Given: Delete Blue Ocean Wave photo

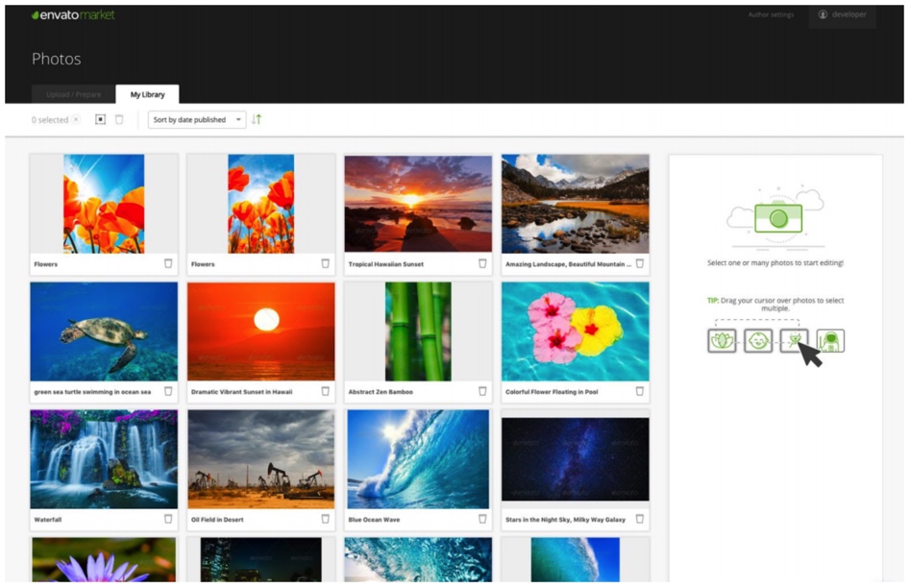Looking at the screenshot, I should pyautogui.click(x=482, y=519).
